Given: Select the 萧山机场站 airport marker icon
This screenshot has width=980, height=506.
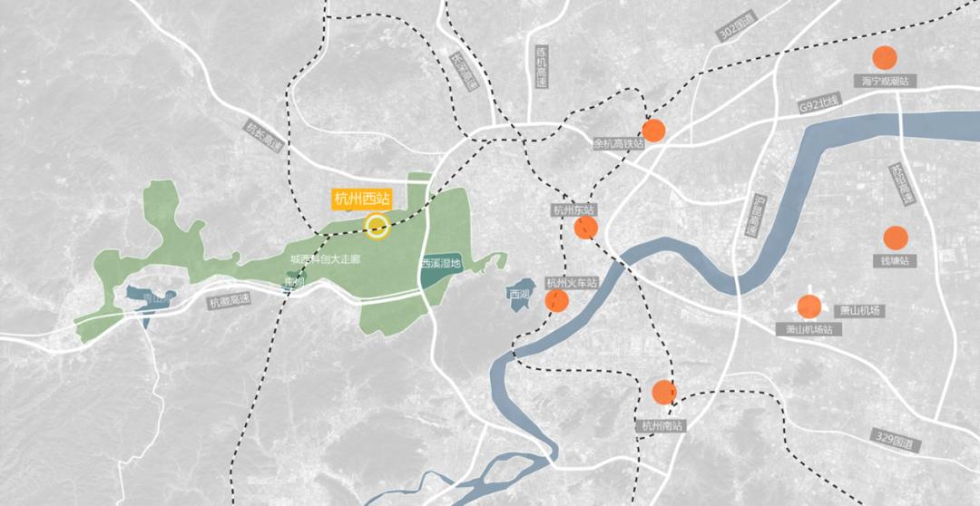Looking at the screenshot, I should point(809,307).
